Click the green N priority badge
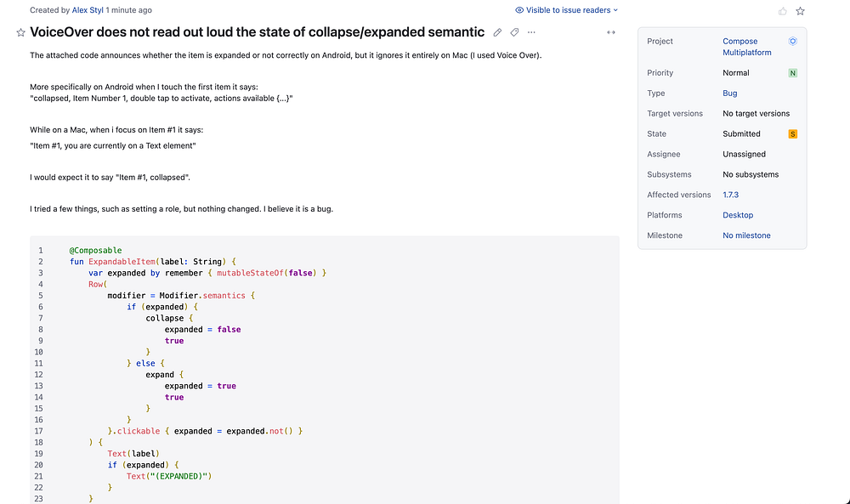 click(x=792, y=73)
